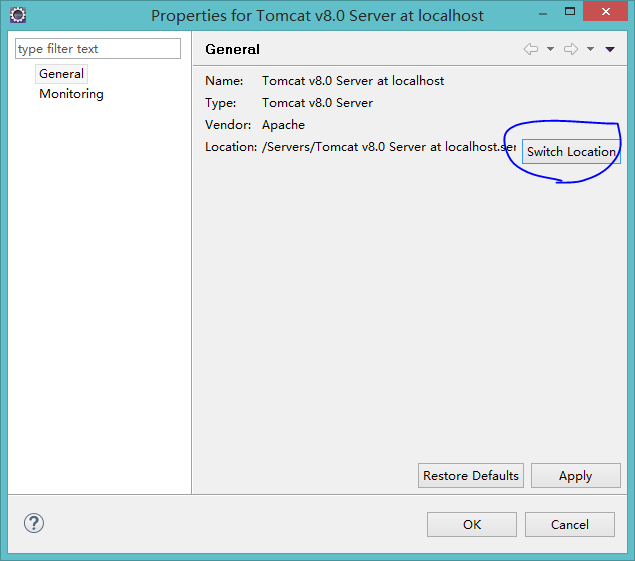Close the Properties dialog with the red X

[x=605, y=11]
